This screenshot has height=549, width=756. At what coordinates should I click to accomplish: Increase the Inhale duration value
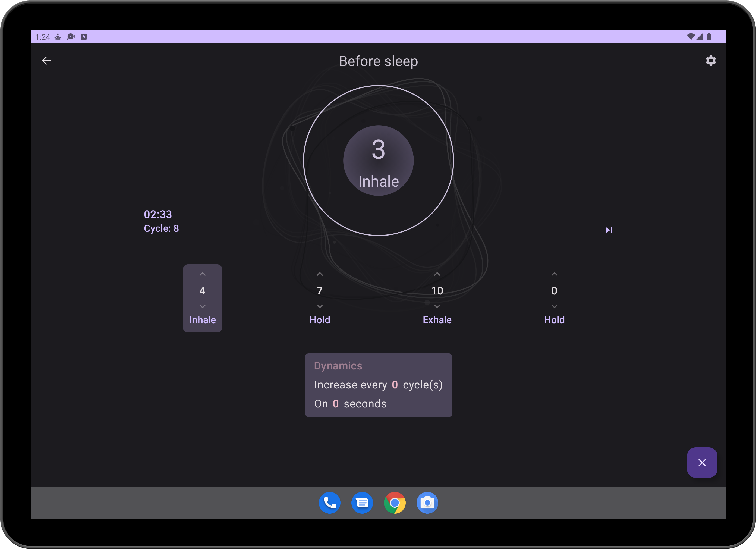[x=202, y=274]
